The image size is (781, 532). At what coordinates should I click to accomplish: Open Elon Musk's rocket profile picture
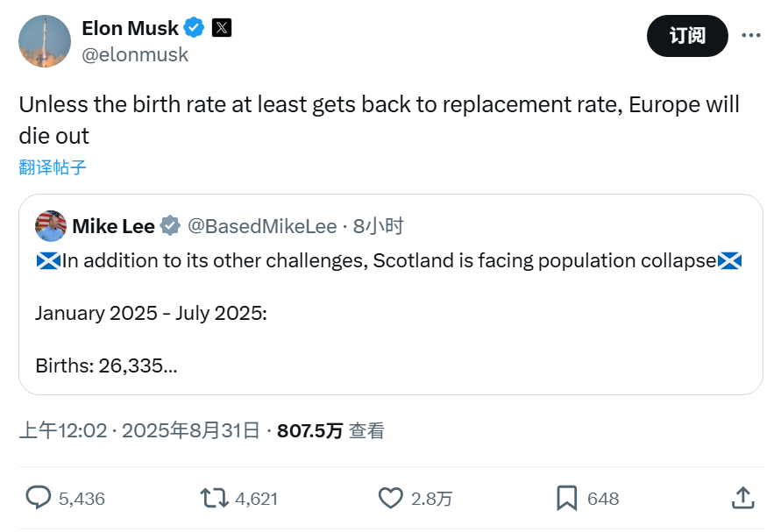45,41
